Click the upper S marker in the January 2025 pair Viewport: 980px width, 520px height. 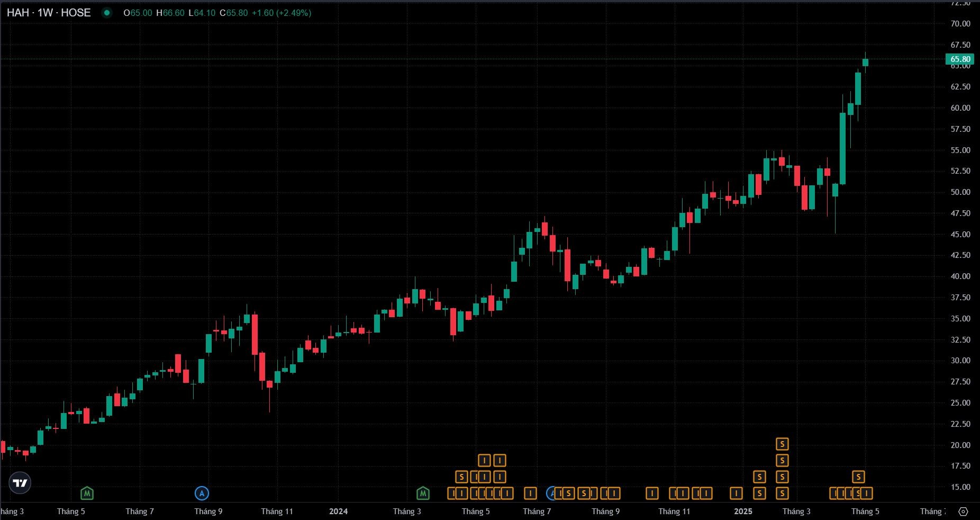(759, 477)
